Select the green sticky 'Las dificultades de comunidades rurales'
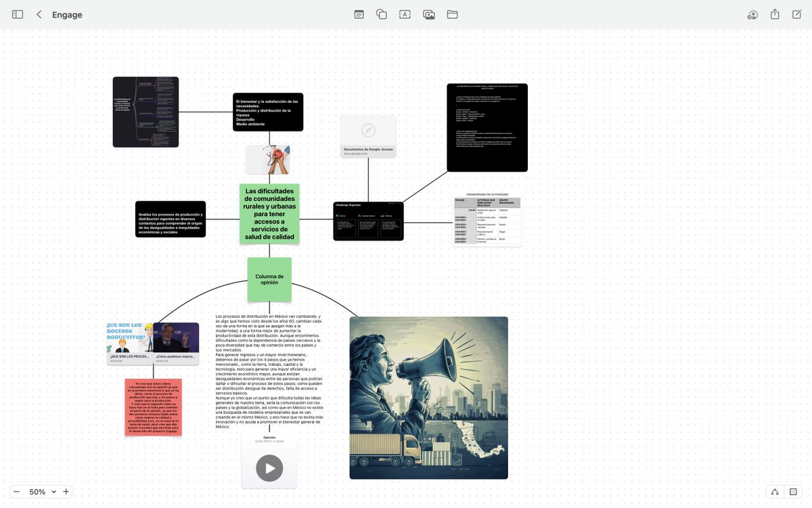Image resolution: width=812 pixels, height=508 pixels. [x=269, y=214]
